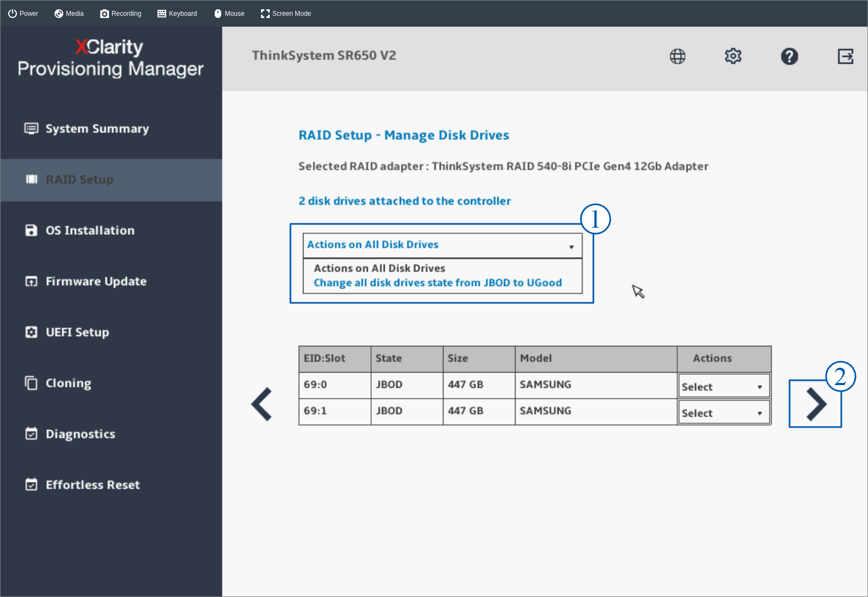Collapse the Actions on All Disk Drives dropdown
Image resolution: width=868 pixels, height=597 pixels.
pos(442,245)
